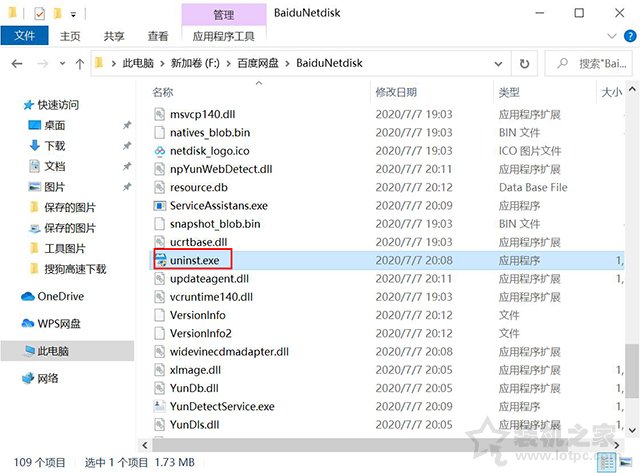Click 新加卷 (F:) in the breadcrumb
The image size is (640, 473).
pyautogui.click(x=195, y=63)
